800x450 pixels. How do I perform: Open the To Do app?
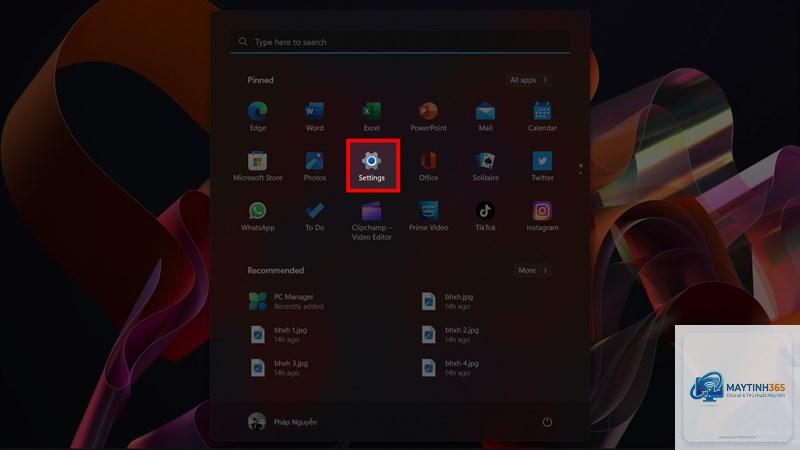[314, 216]
